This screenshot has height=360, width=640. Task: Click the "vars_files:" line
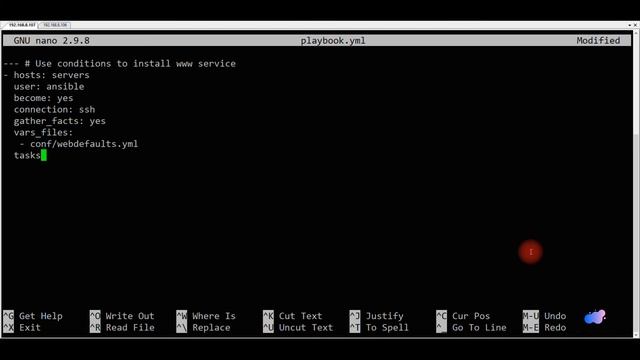coord(43,132)
